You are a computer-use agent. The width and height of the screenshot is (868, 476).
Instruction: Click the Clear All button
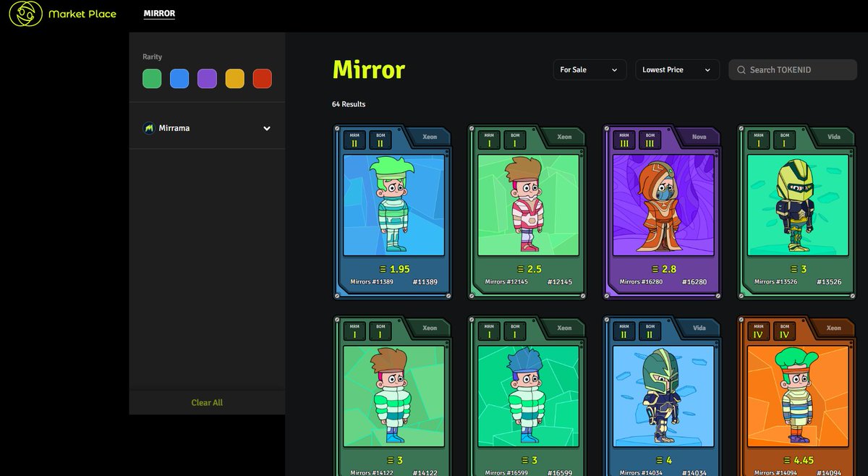point(207,402)
